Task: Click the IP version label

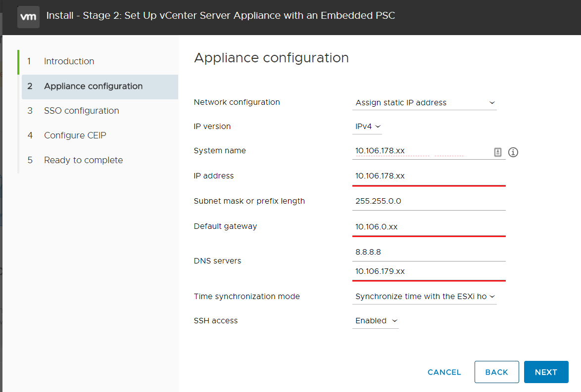Action: (x=212, y=127)
